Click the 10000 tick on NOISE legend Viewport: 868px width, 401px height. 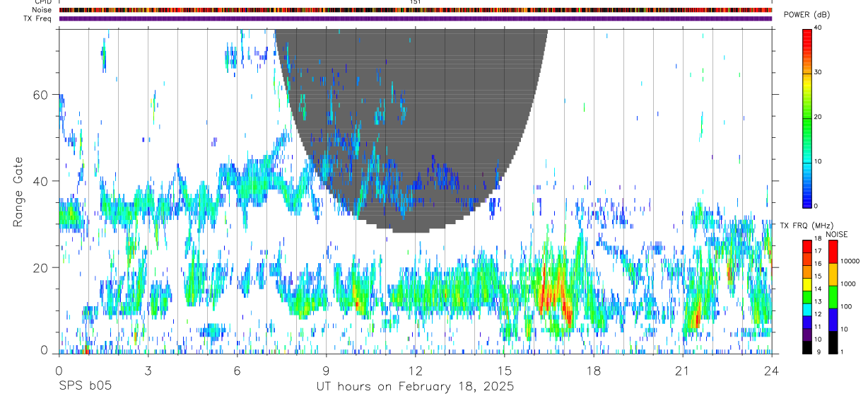[850, 261]
